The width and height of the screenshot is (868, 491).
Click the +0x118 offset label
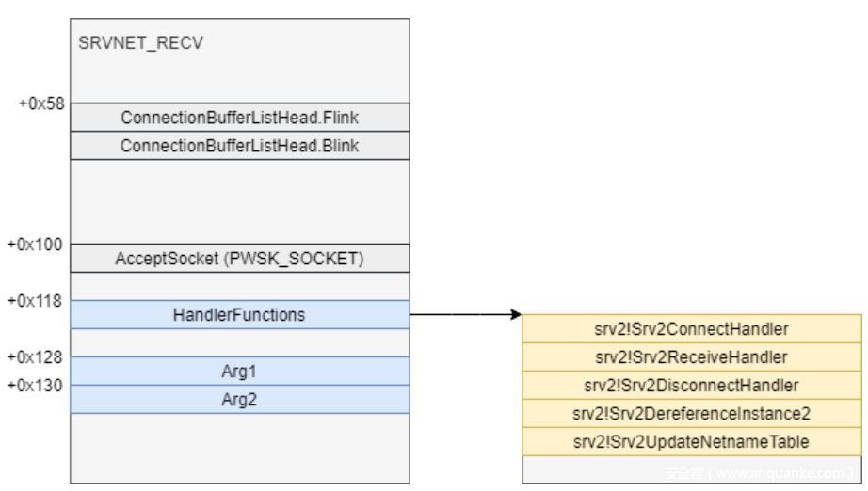35,301
